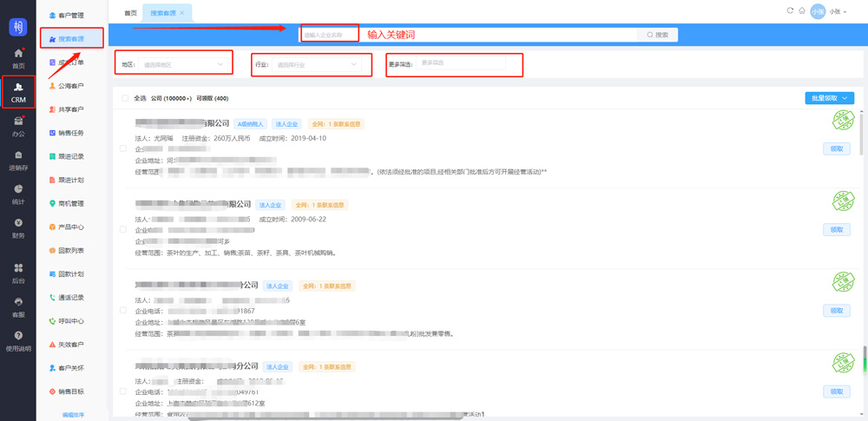Click 领取 for company founded 2019-04-10
868x421 pixels.
(837, 148)
